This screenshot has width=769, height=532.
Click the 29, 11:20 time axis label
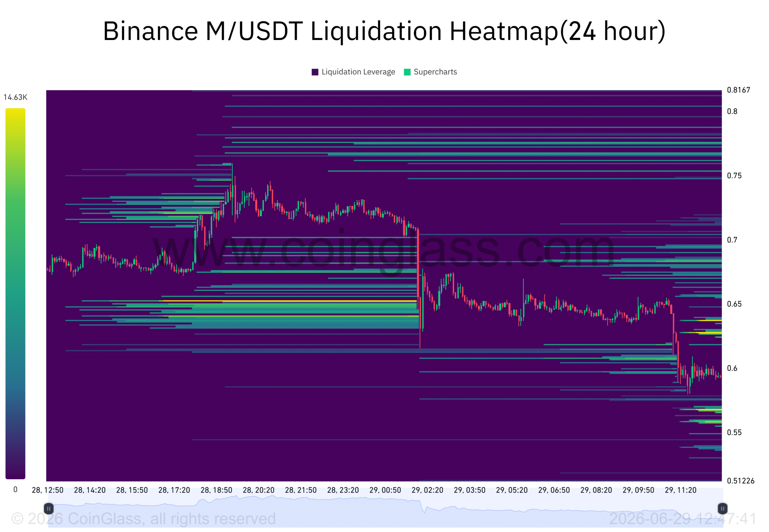(681, 490)
